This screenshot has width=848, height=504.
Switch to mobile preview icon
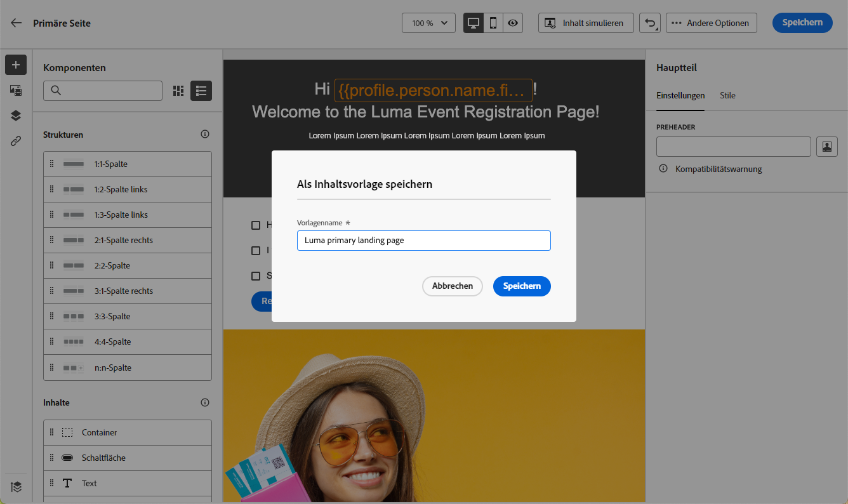(493, 23)
